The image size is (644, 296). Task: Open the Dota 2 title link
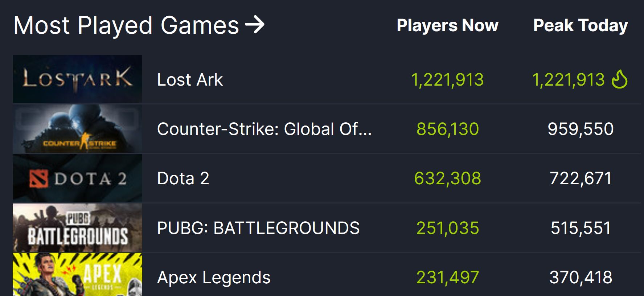(183, 178)
